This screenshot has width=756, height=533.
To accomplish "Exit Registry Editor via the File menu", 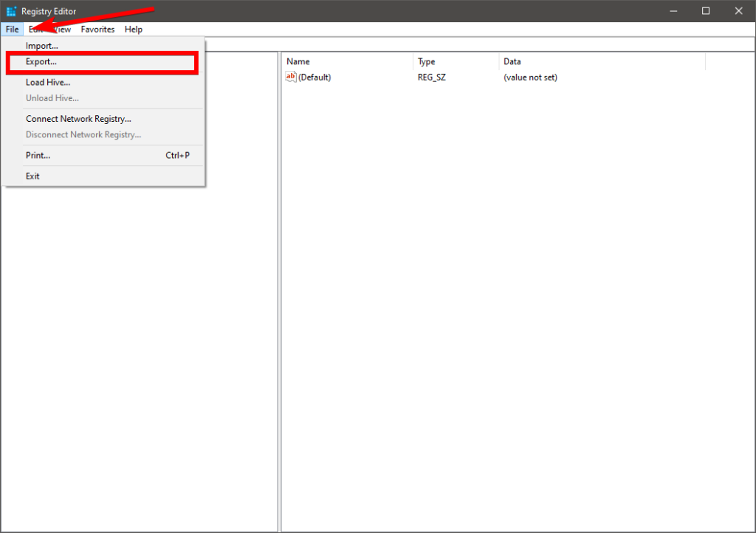I will point(32,176).
